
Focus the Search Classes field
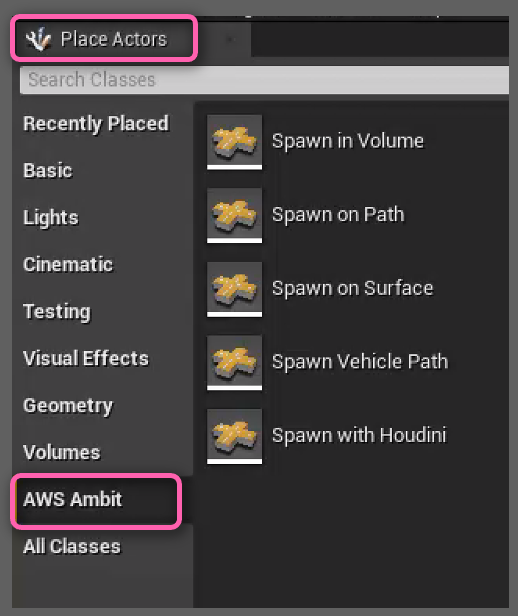point(264,80)
